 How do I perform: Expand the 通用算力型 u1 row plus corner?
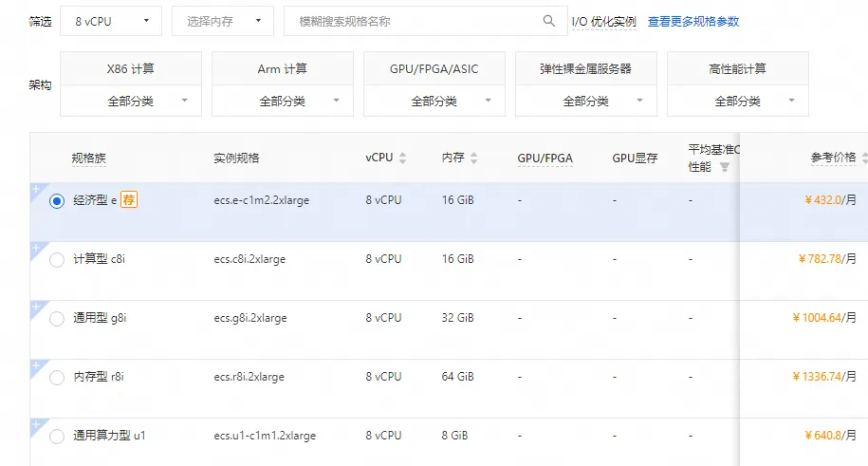coord(36,424)
